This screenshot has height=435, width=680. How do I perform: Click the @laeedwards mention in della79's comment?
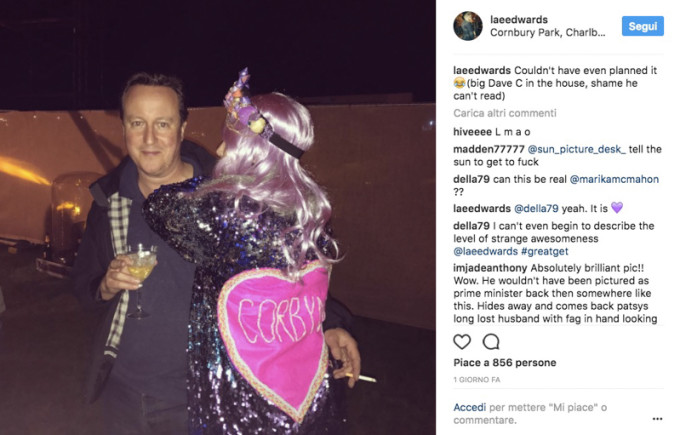pyautogui.click(x=485, y=251)
